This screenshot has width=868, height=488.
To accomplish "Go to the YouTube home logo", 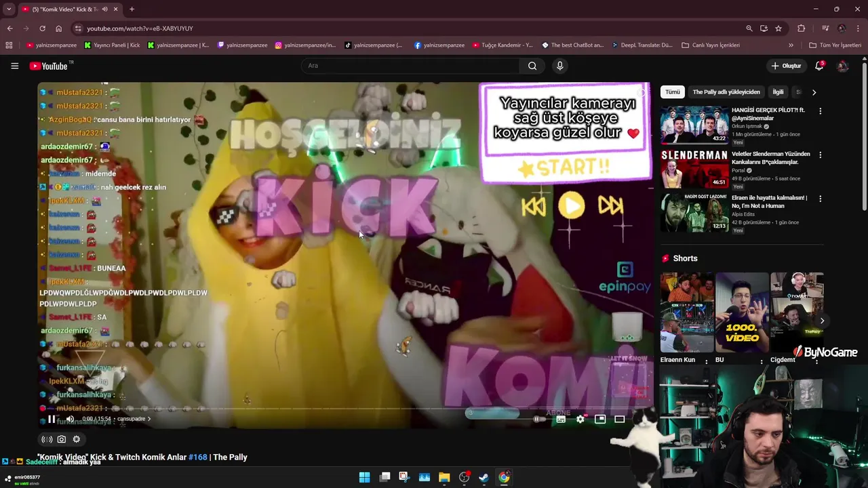I will pos(49,66).
